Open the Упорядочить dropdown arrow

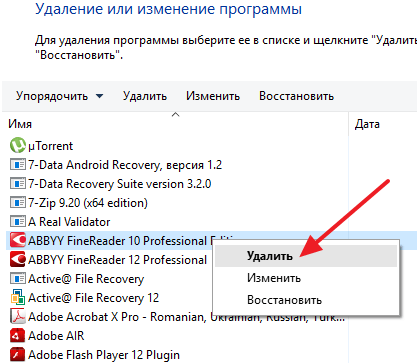click(x=99, y=96)
